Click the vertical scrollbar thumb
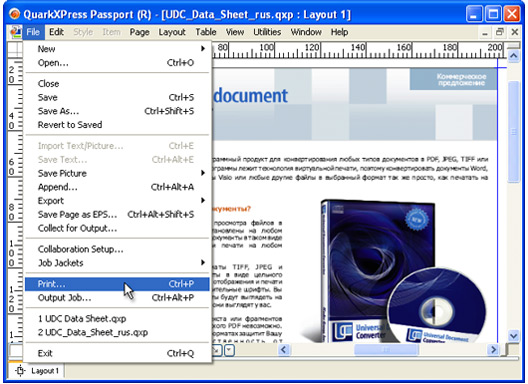This screenshot has width=528, height=384. pyautogui.click(x=513, y=132)
